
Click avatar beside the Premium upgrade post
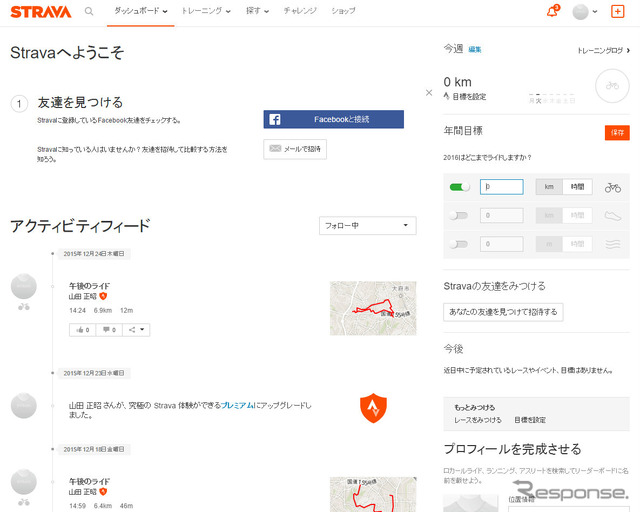[x=24, y=405]
